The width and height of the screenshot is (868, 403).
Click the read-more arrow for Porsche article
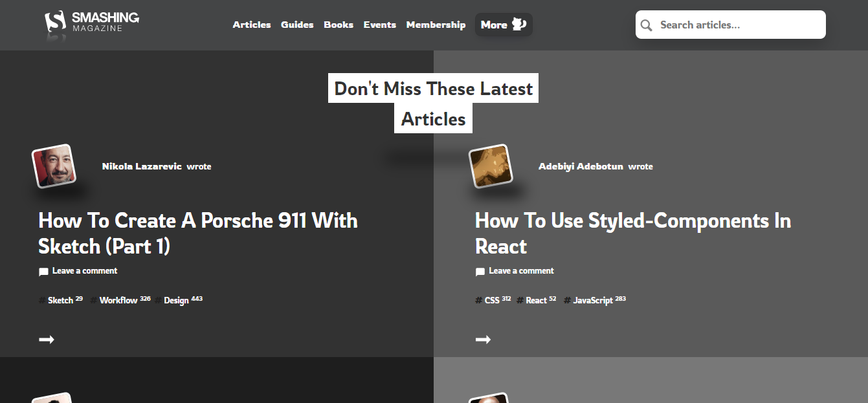tap(47, 340)
